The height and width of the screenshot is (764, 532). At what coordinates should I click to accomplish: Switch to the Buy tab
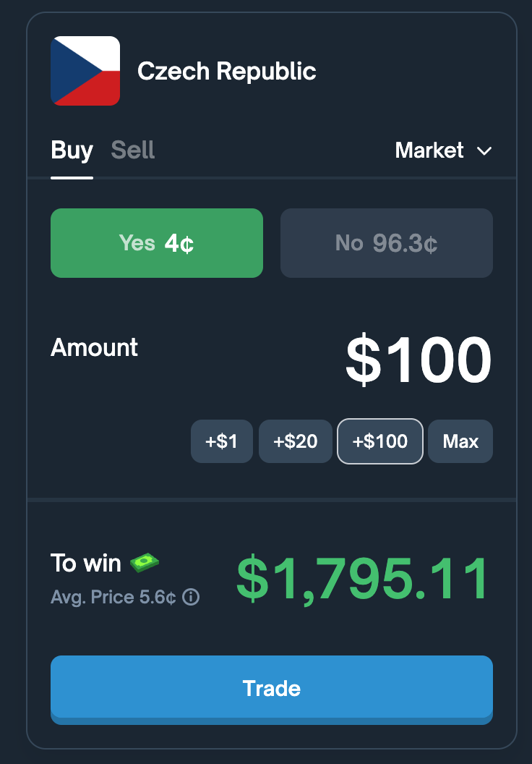72,150
